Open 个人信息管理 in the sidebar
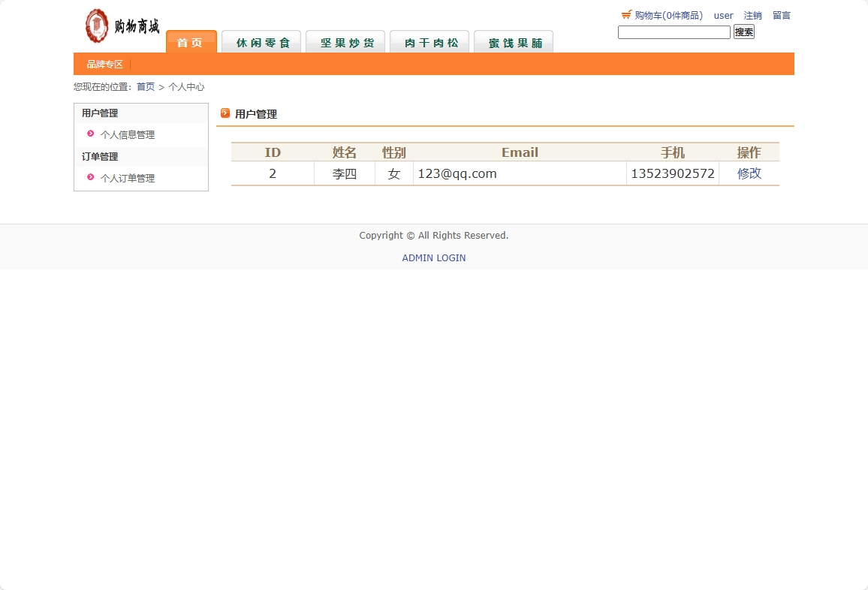The height and width of the screenshot is (590, 868). [x=128, y=135]
